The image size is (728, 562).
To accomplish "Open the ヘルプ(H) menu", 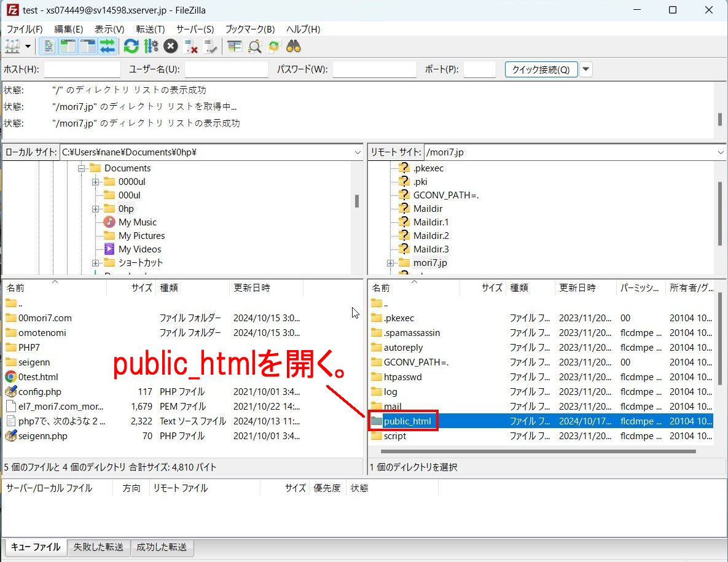I will 303,29.
